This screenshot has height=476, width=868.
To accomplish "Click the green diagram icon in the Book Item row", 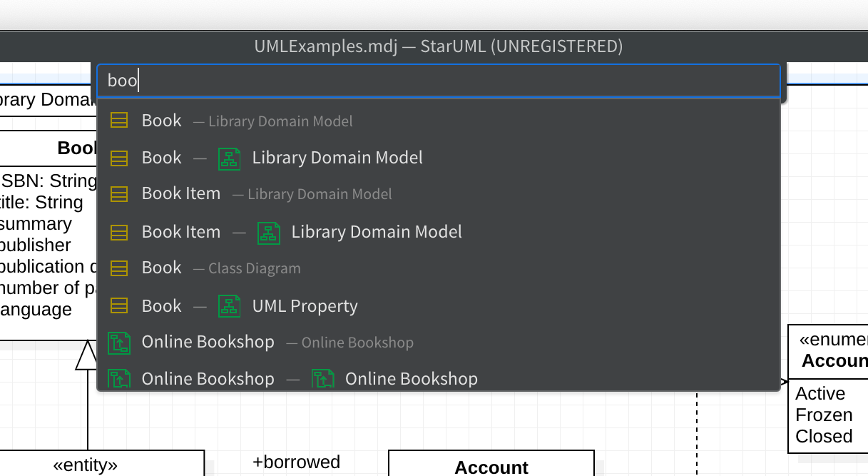I will (x=268, y=232).
